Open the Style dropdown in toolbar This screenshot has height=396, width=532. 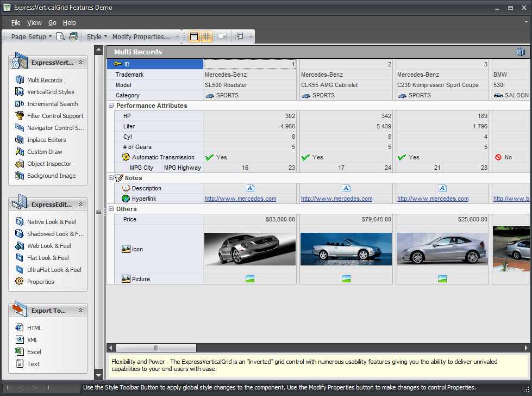[x=97, y=36]
